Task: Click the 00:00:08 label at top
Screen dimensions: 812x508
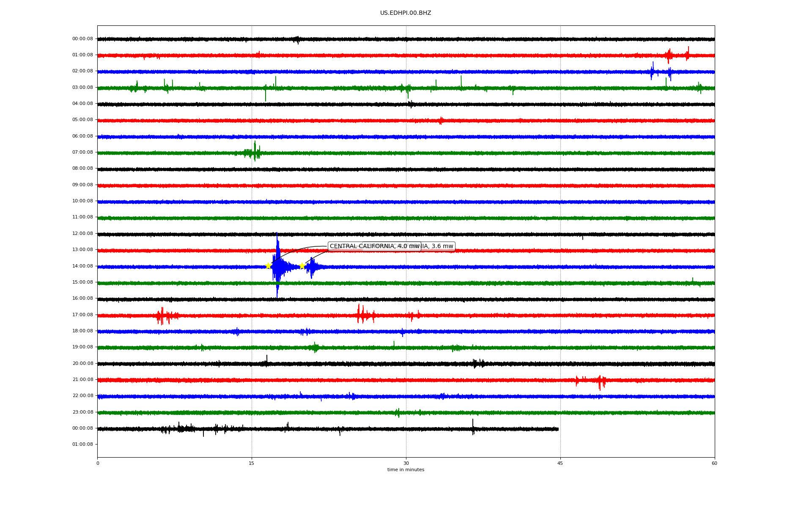Action: point(82,39)
